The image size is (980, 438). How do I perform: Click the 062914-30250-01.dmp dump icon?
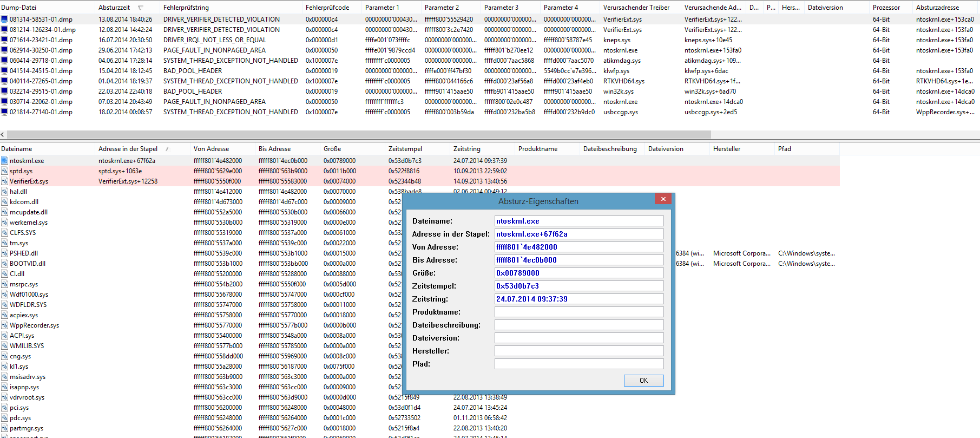pyautogui.click(x=4, y=50)
